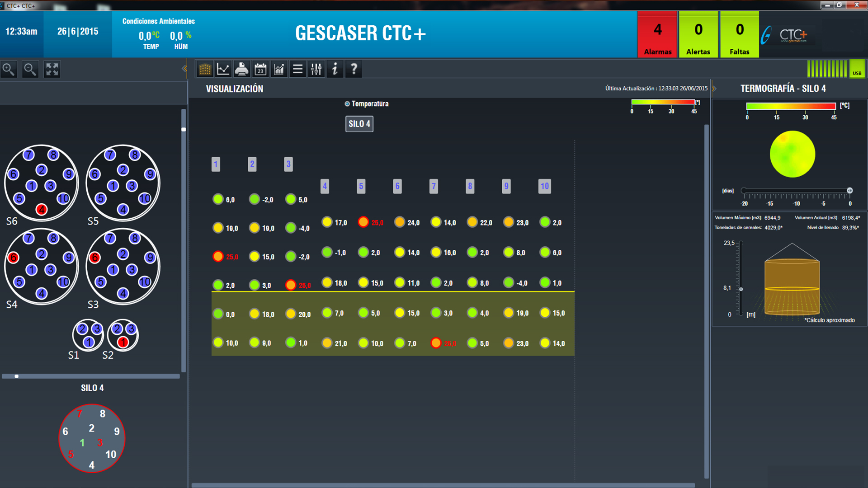Select cable 2 column header
The width and height of the screenshot is (868, 488).
pos(252,164)
